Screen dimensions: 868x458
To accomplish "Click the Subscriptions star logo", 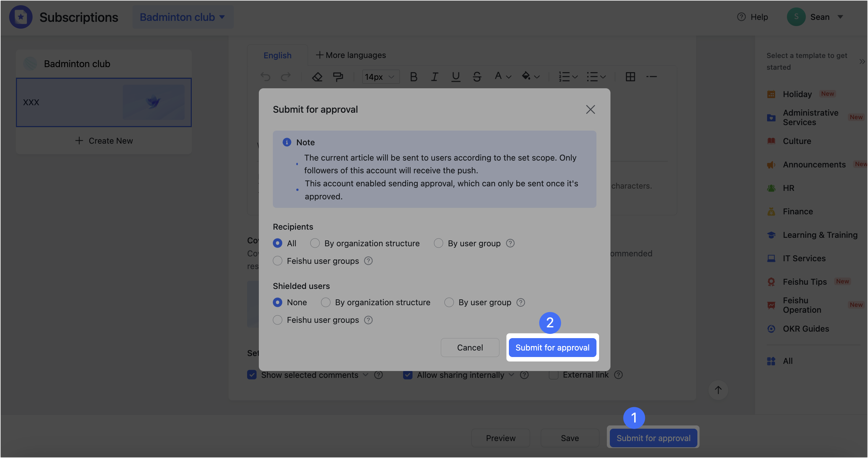I will point(21,17).
